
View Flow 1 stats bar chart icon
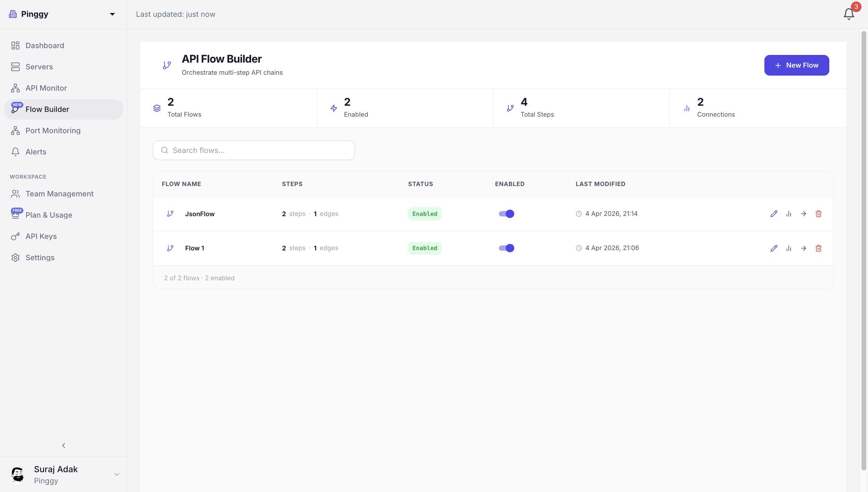789,248
